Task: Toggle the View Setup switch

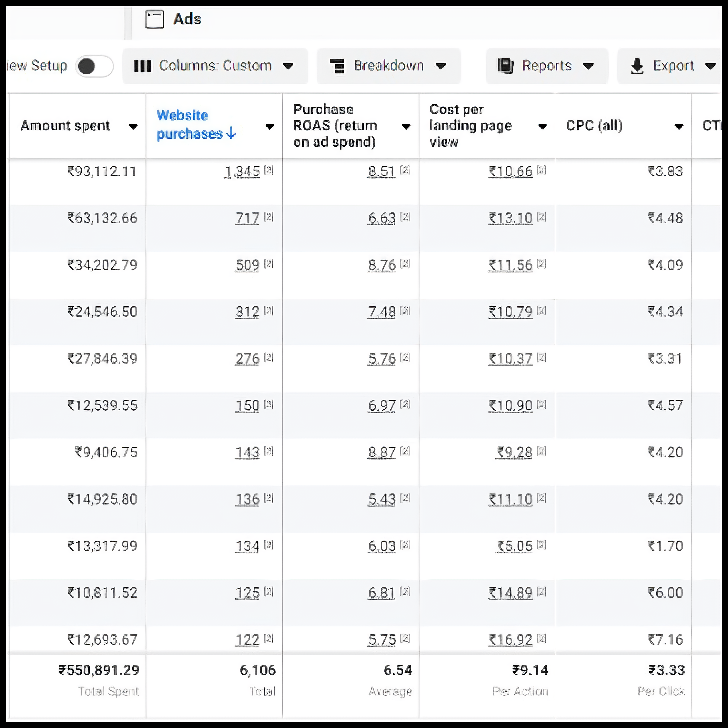Action: pos(94,66)
